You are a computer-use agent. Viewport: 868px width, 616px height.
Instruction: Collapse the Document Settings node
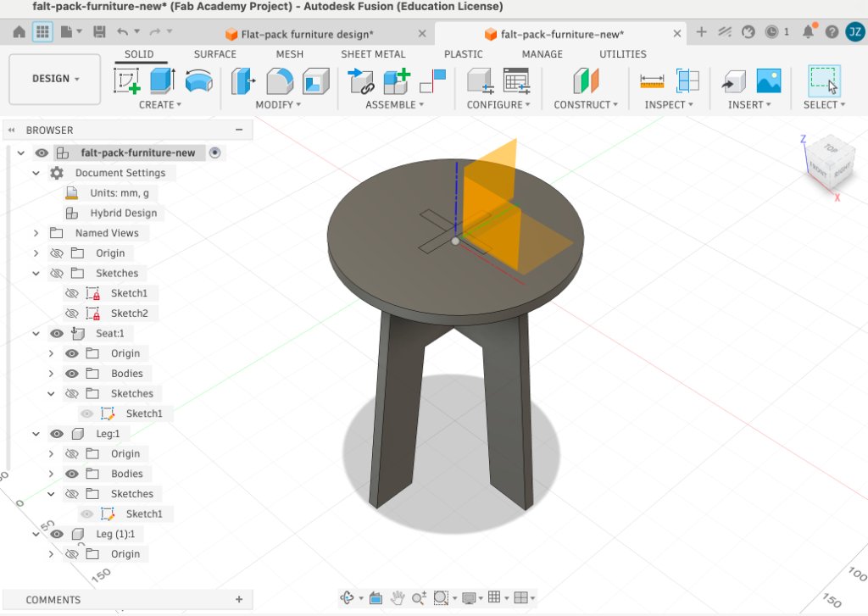(36, 173)
